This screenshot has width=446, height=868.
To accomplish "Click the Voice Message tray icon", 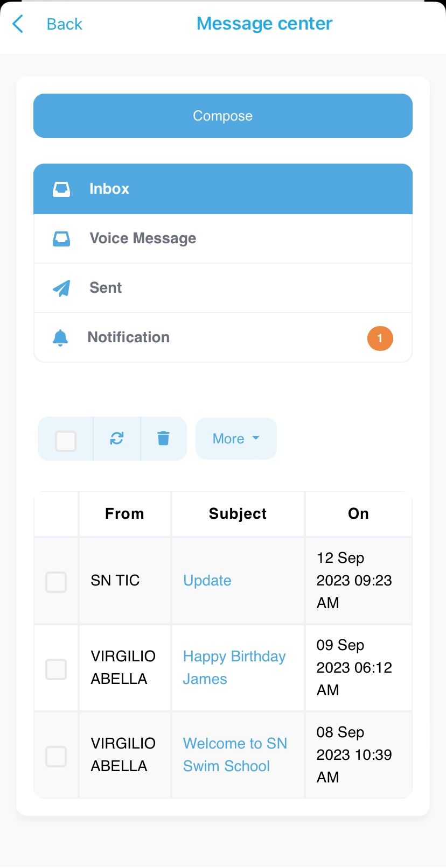I will [61, 238].
